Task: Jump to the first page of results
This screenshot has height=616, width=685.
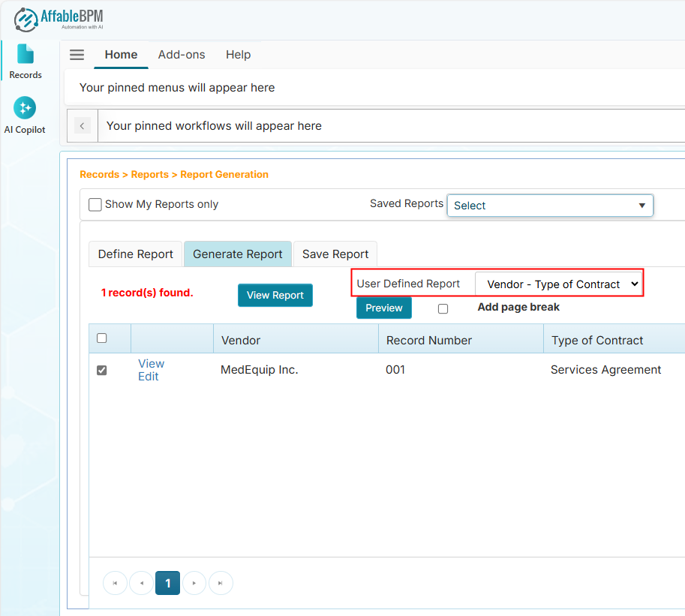Action: 115,583
